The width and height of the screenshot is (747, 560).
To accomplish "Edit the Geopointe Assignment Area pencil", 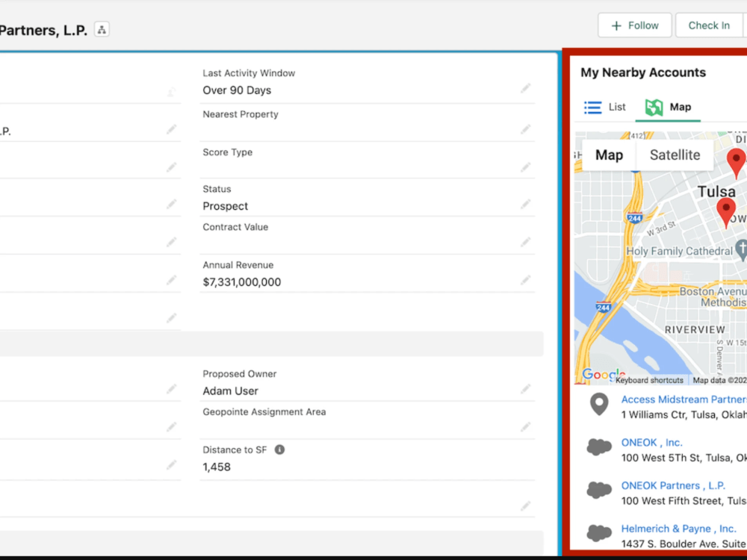I will click(525, 427).
